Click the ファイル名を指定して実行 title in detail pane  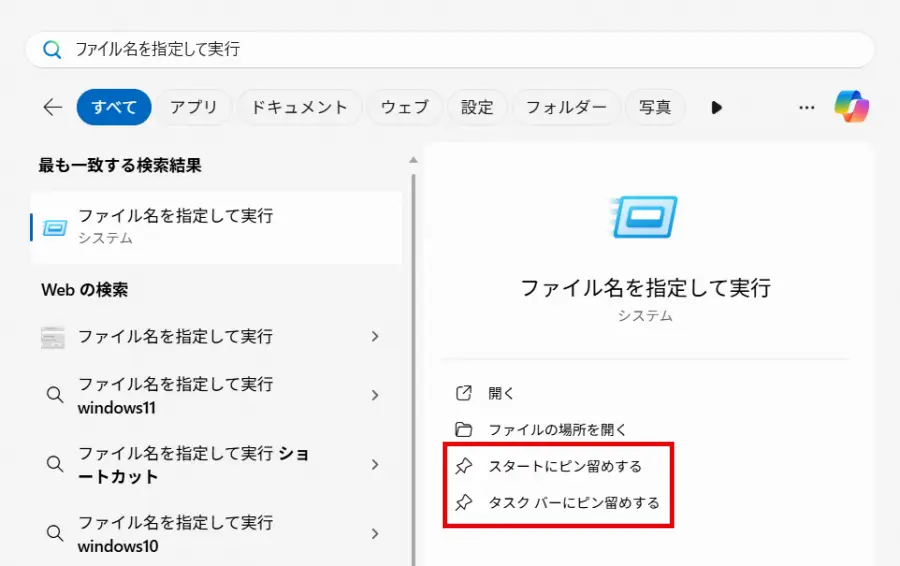645,288
